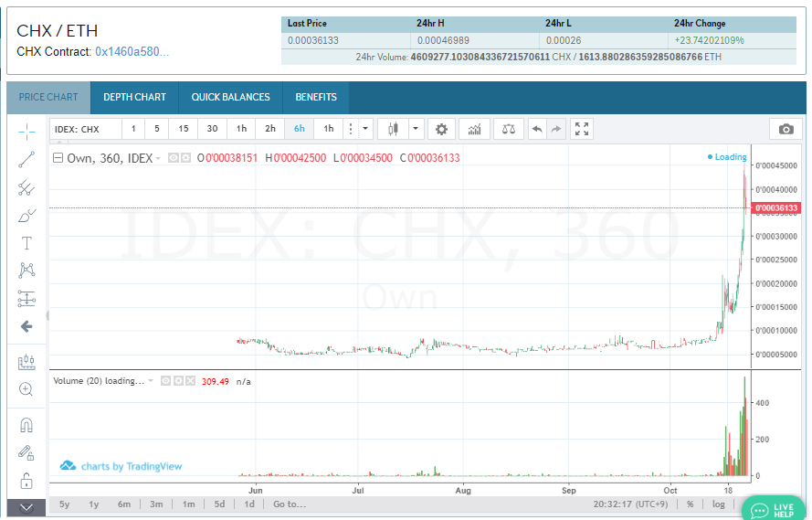Activate the zoom in magnifier tool

tap(26, 389)
